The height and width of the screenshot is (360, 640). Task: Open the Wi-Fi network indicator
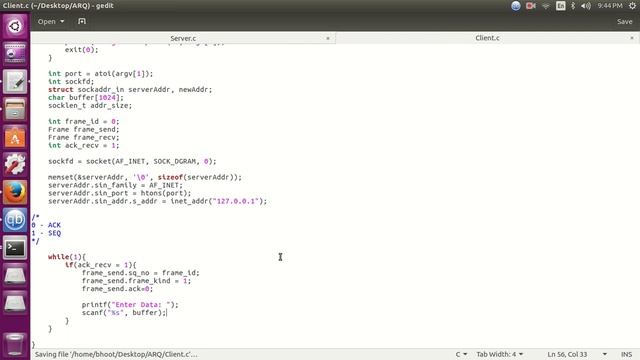pyautogui.click(x=546, y=6)
